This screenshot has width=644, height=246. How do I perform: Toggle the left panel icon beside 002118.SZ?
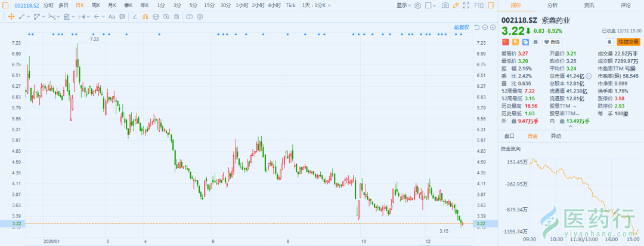(x=5, y=5)
